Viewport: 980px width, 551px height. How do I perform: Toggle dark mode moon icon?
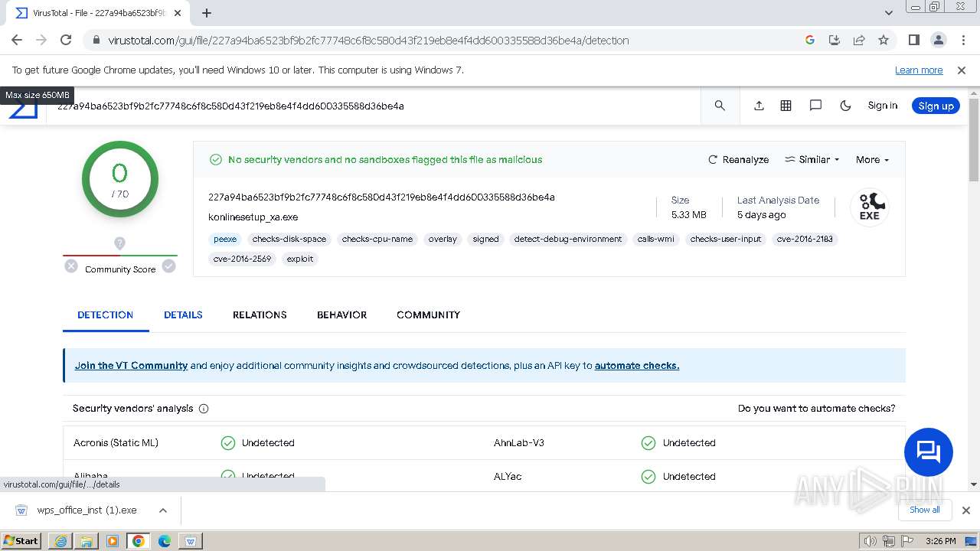(x=845, y=106)
